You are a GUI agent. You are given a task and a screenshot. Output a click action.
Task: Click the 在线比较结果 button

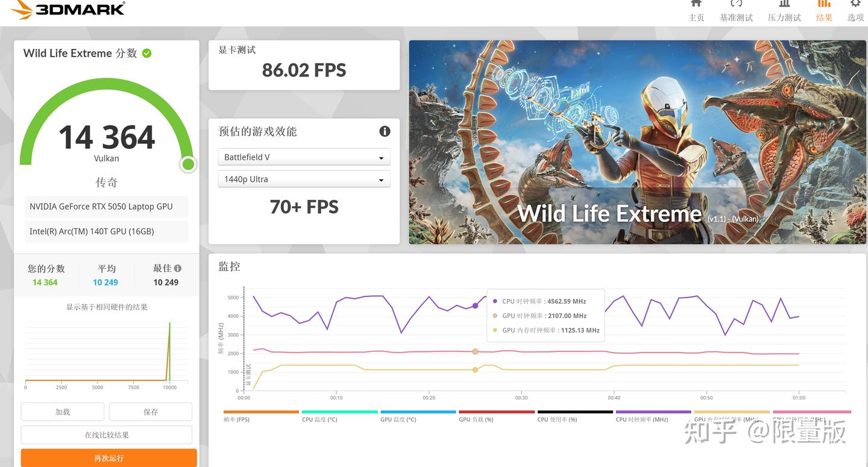(x=107, y=435)
